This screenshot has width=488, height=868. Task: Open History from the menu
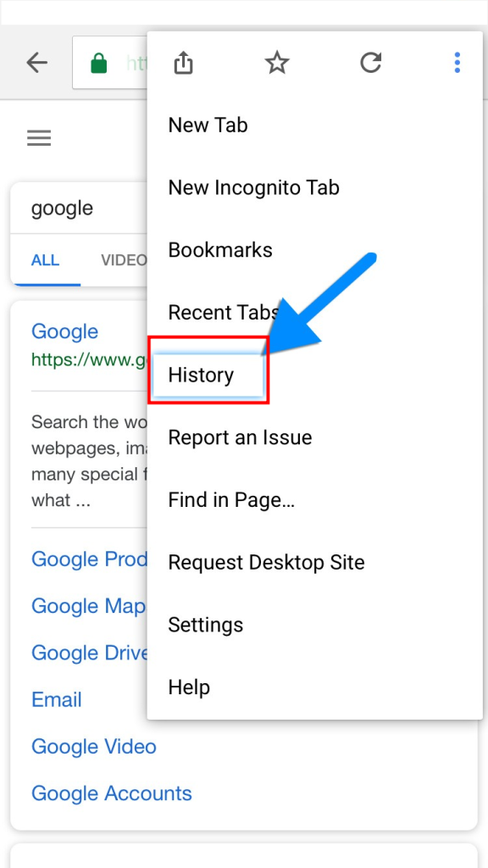pos(201,375)
